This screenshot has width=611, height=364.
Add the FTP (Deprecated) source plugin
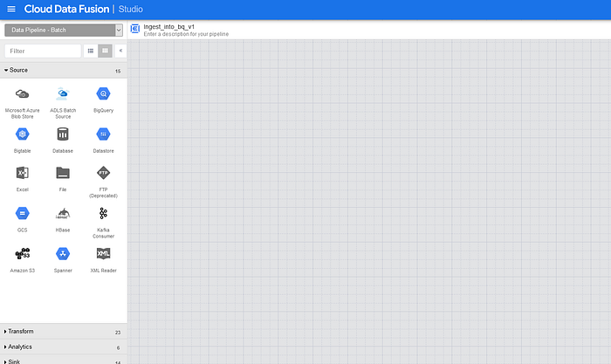coord(103,182)
